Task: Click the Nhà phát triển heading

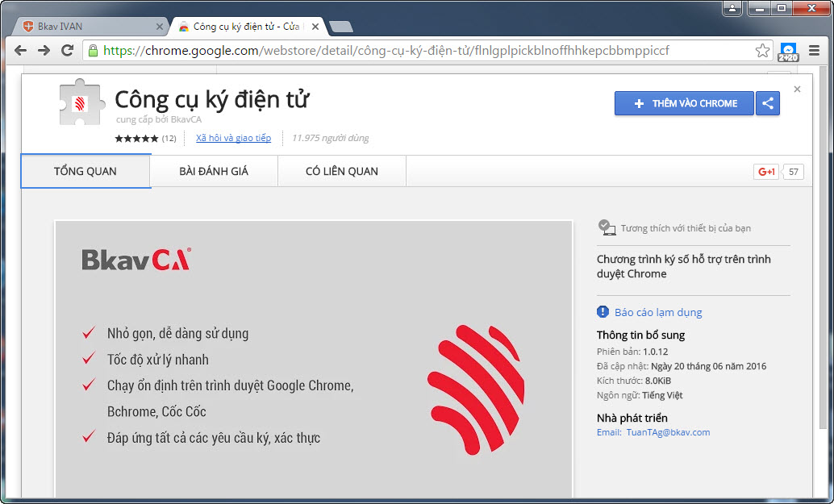Action: [x=632, y=418]
